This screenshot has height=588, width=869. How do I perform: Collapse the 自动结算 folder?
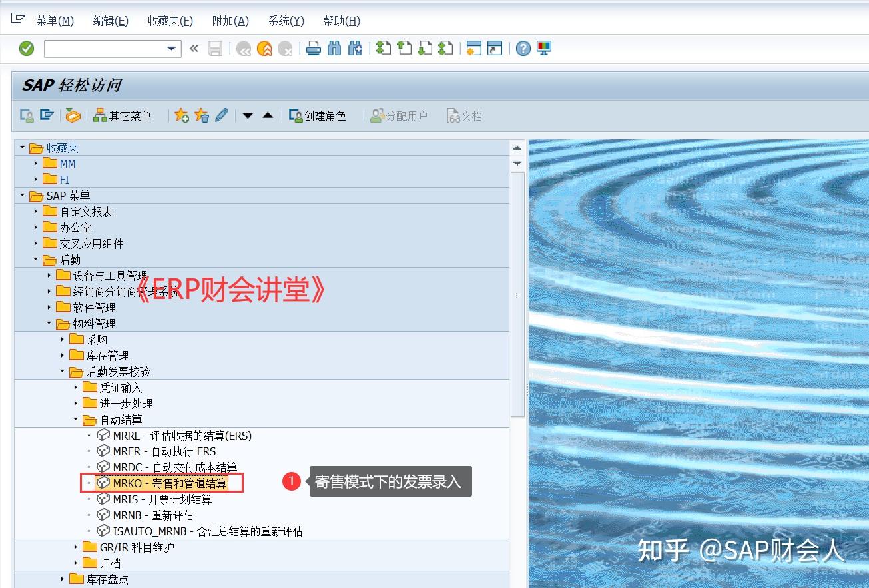[x=75, y=420]
